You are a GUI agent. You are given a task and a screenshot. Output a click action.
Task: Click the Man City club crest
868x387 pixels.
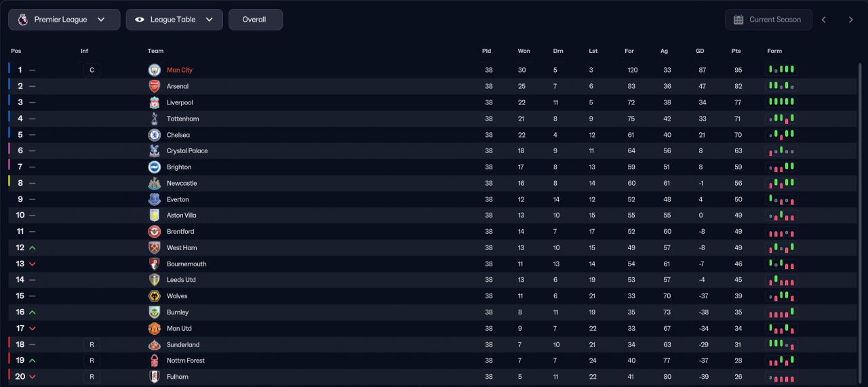(x=155, y=70)
